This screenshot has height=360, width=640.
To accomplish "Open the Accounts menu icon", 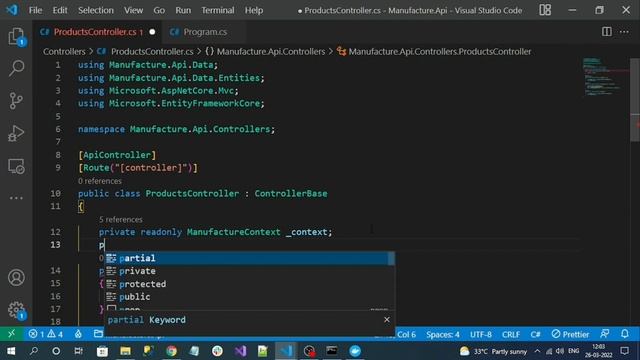I will pyautogui.click(x=16, y=278).
